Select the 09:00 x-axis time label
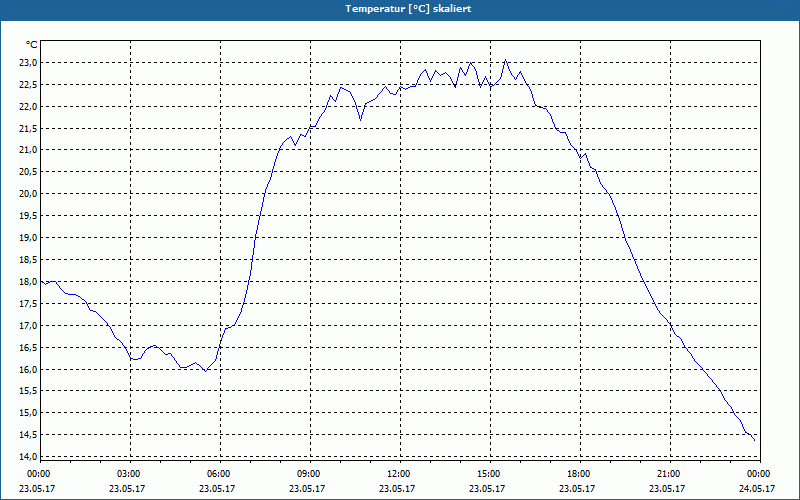 click(x=308, y=474)
